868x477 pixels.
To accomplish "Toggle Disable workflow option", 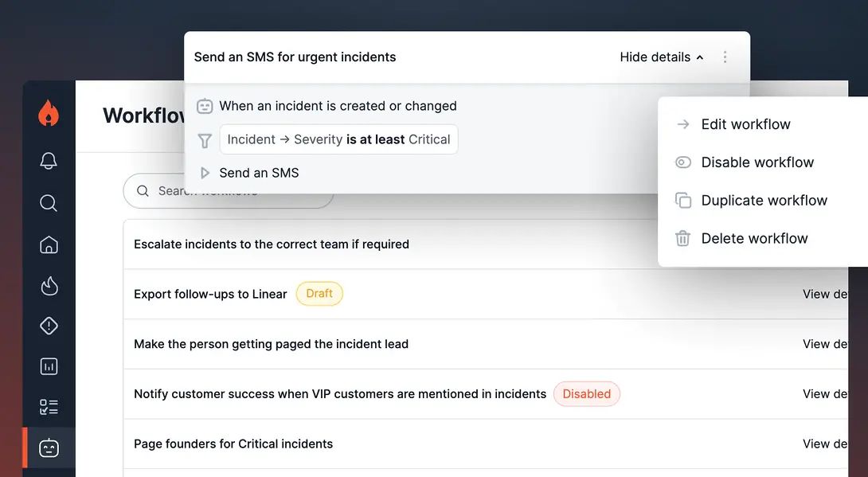I will coord(757,162).
